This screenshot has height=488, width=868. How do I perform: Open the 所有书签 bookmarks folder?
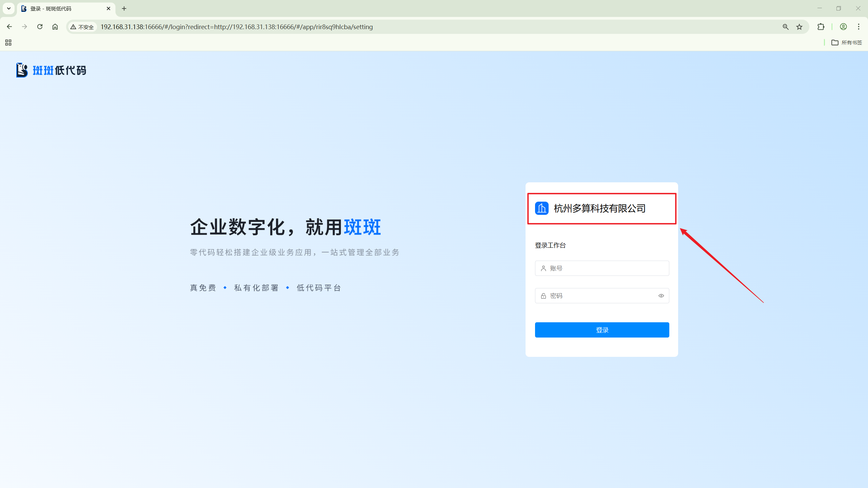tap(847, 42)
